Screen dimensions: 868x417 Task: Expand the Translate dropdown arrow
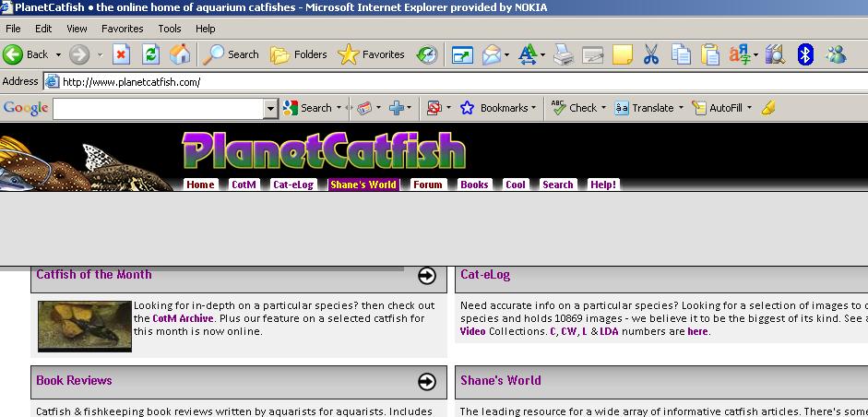pos(681,108)
